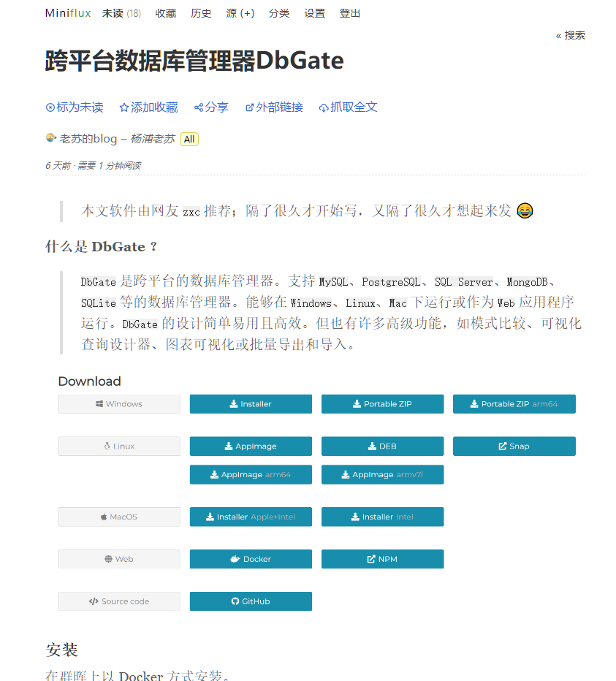The width and height of the screenshot is (616, 681).
Task: Click the MacOS Installer Intel button
Action: 382,517
